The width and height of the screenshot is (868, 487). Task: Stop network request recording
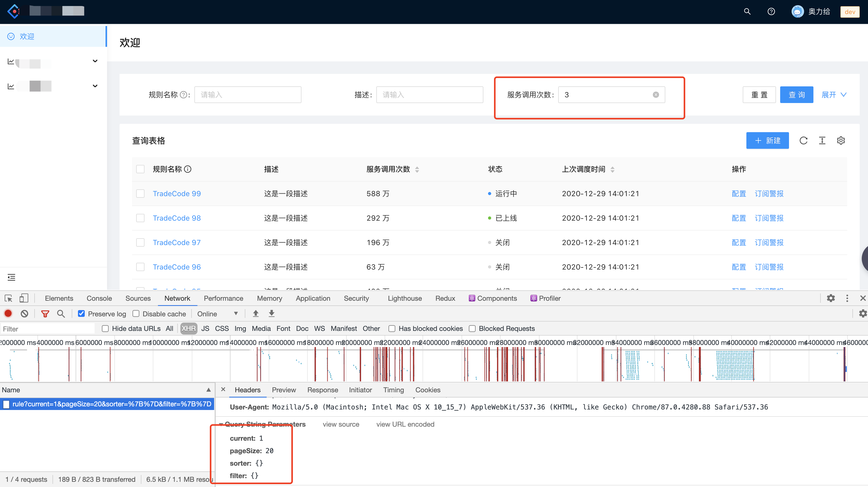8,313
